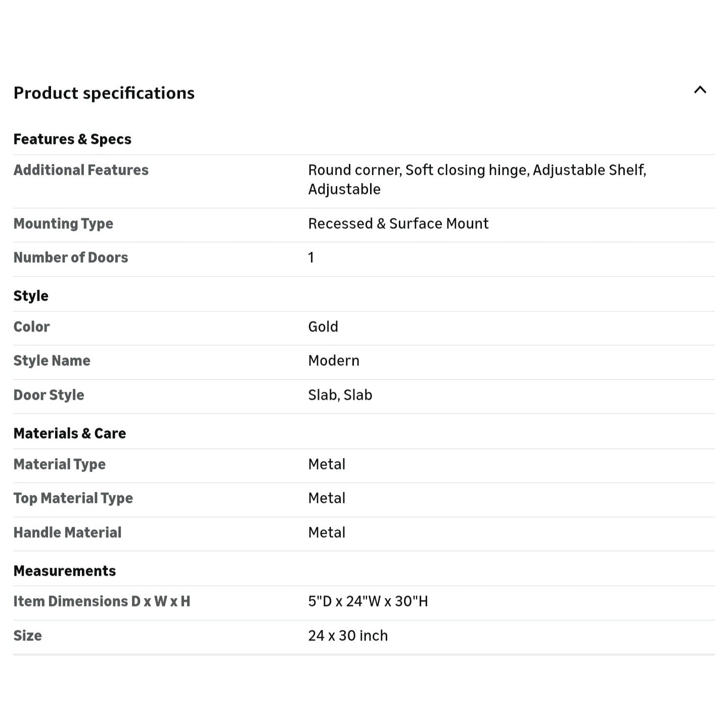The height and width of the screenshot is (728, 728).
Task: Click the Measurements section header
Action: click(65, 571)
